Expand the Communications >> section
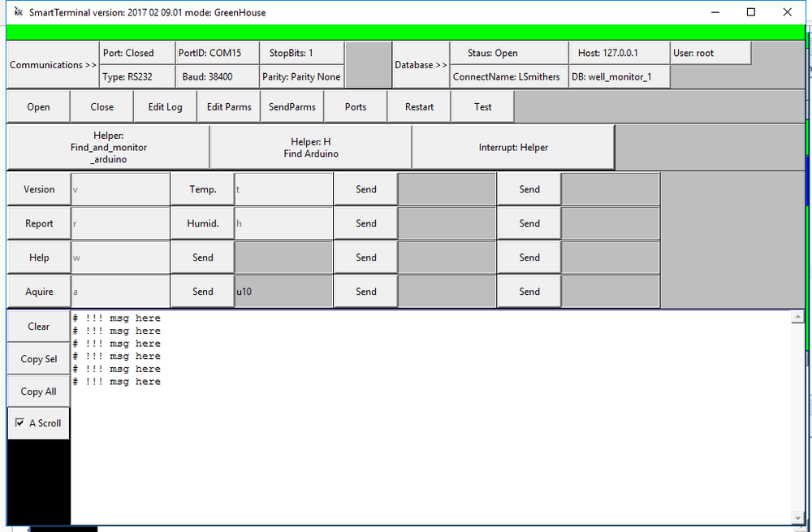The image size is (812, 532). click(51, 64)
